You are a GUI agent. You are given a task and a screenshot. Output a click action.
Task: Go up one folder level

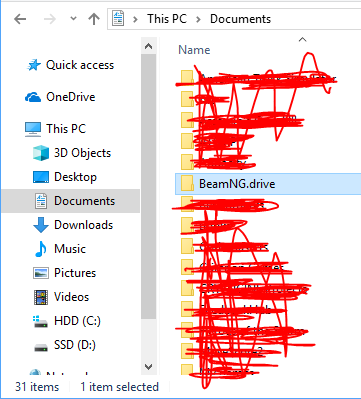94,19
